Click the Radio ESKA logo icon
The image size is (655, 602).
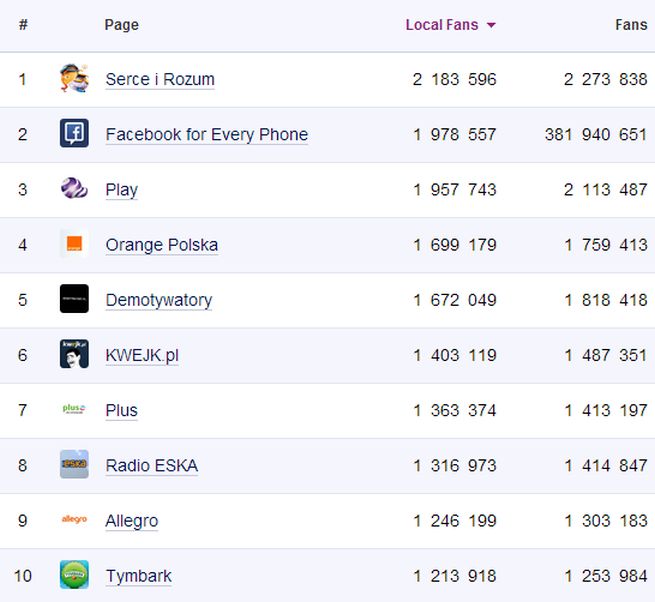tap(74, 464)
